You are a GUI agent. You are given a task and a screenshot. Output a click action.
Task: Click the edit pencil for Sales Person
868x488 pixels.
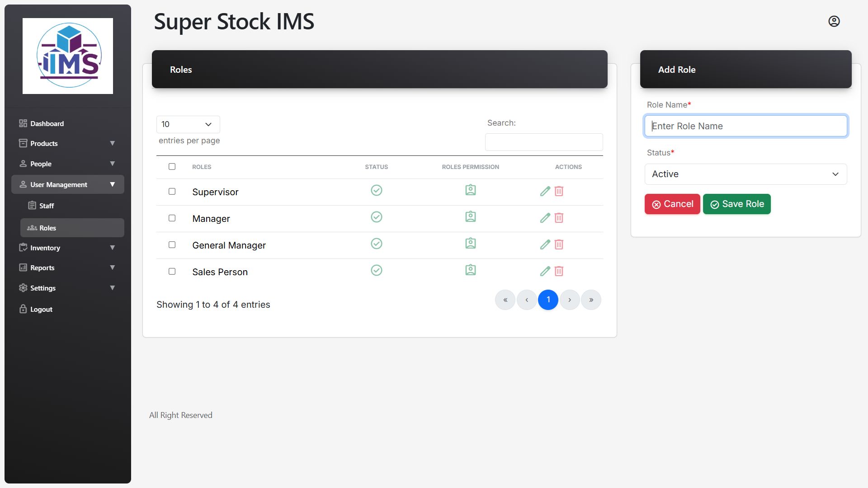[545, 271]
